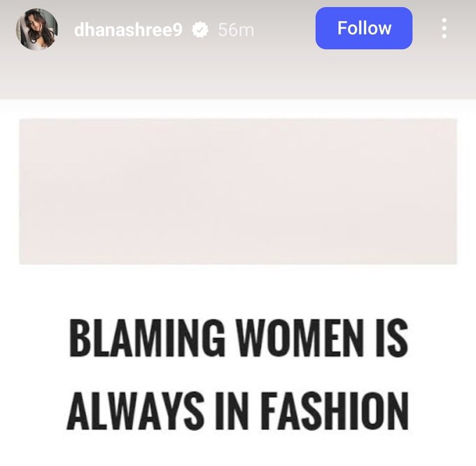Image resolution: width=476 pixels, height=466 pixels.
Task: Select the 56m story timestamp
Action: click(x=236, y=30)
